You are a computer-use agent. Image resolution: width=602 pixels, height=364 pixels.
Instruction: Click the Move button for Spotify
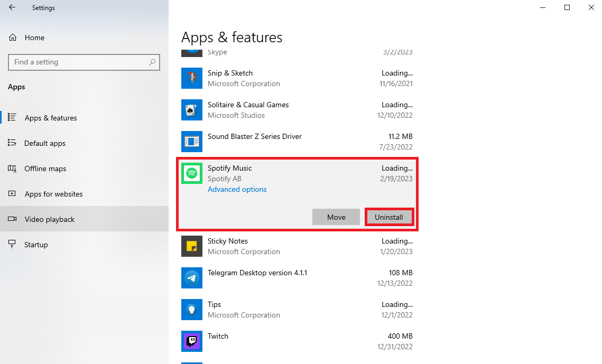coord(336,217)
